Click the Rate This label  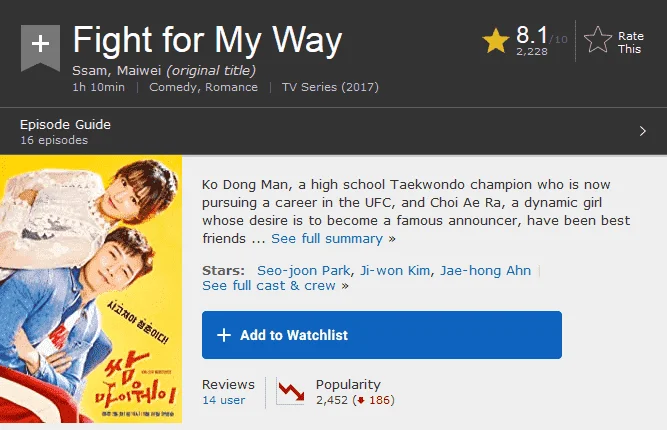coord(630,43)
